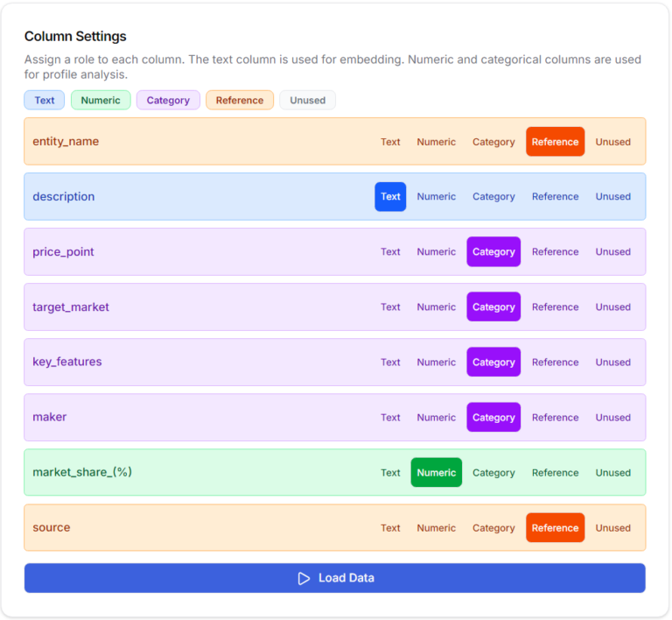Set entity_name role to Text
Viewport: 672px width, 620px height.
(x=390, y=142)
